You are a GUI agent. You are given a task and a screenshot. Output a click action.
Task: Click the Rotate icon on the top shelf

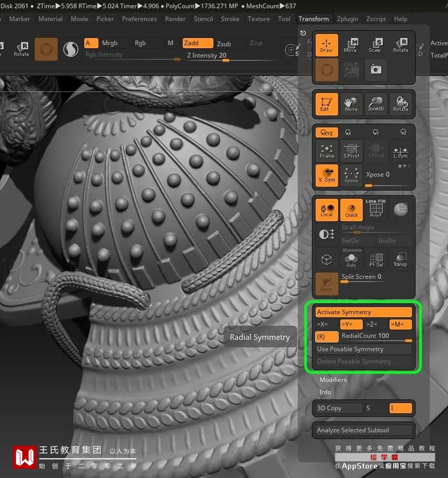coord(21,49)
